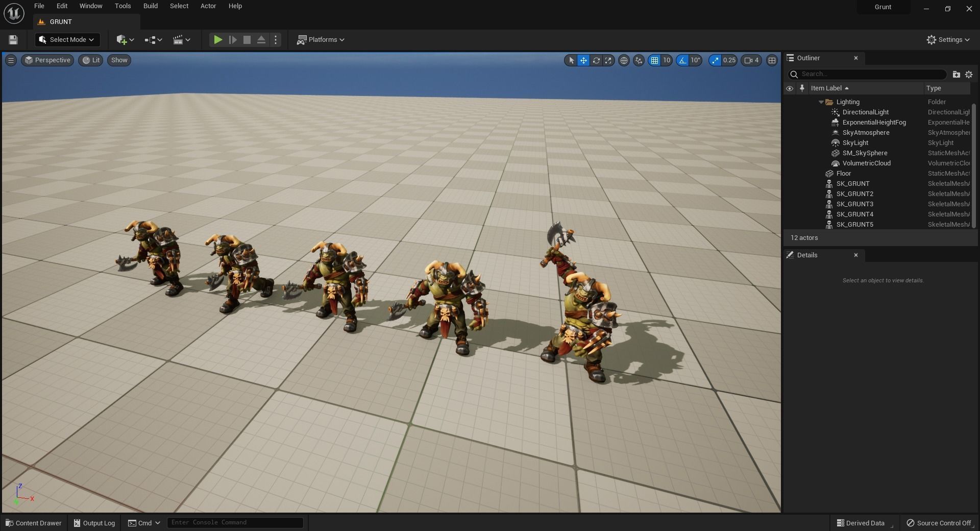Open the Platforms dropdown
Screen dimensions: 980x531
pyautogui.click(x=321, y=40)
